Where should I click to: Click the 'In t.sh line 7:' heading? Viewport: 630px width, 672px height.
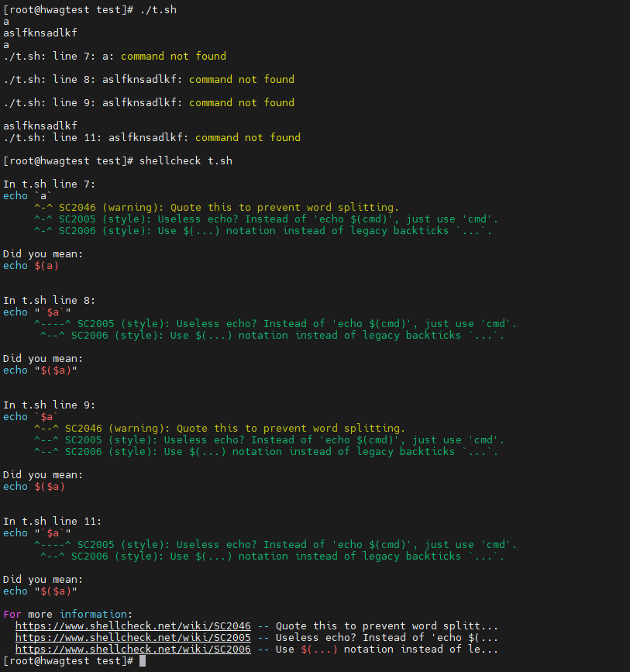coord(50,184)
